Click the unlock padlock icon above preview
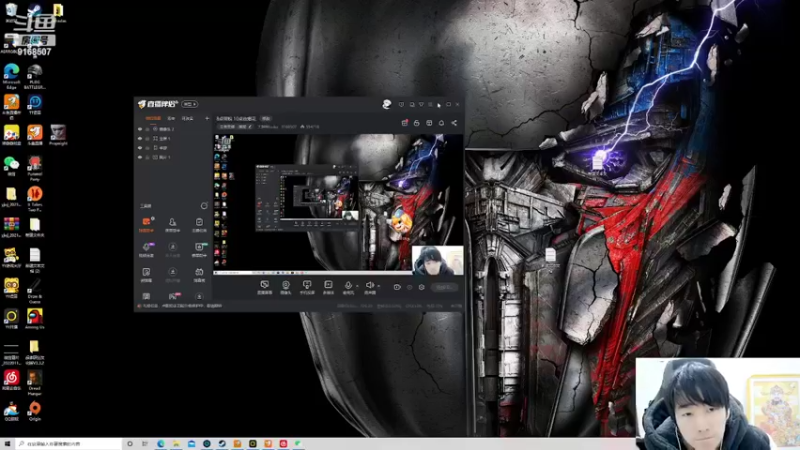 pos(416,123)
